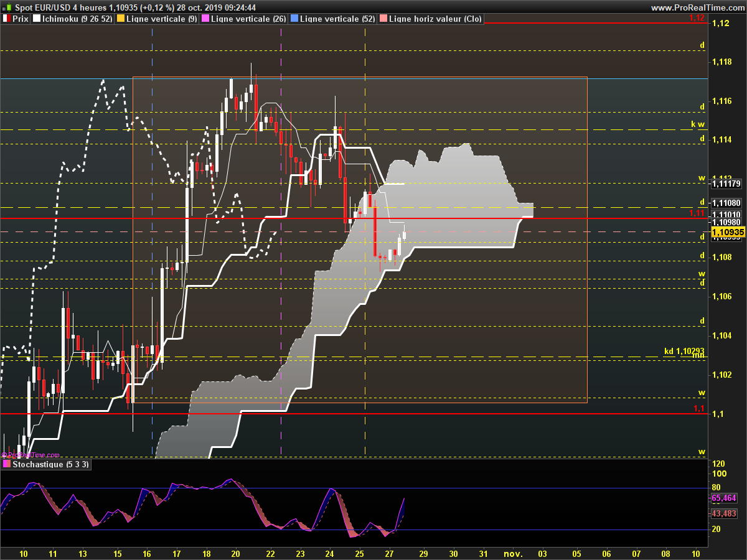Screen dimensions: 747x560
Task: Click the magenta Stochastique indicator swatch
Action: [x=7, y=464]
